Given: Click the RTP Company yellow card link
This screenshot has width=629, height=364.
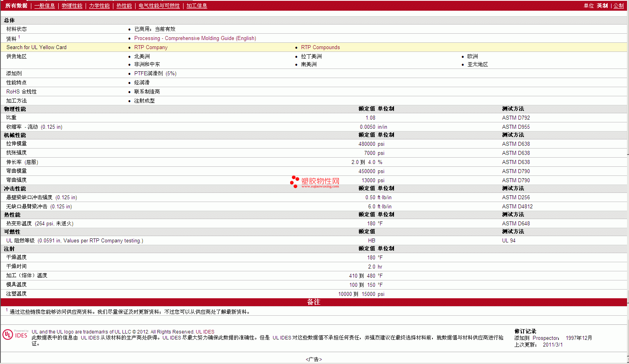Looking at the screenshot, I should (151, 48).
